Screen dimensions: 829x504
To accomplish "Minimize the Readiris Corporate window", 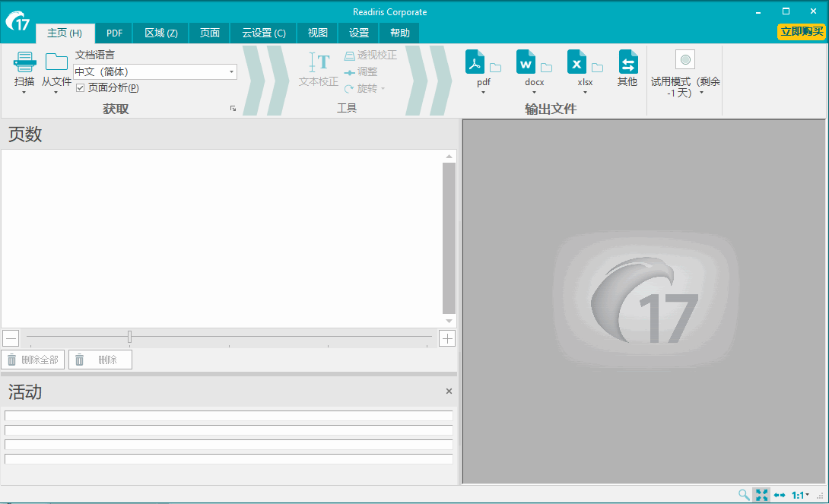I will tap(758, 11).
